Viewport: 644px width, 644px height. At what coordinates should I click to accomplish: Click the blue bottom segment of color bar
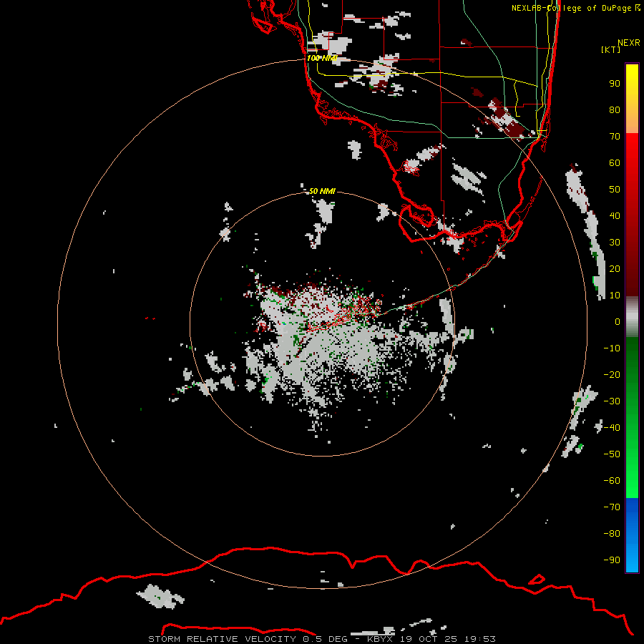[632, 535]
